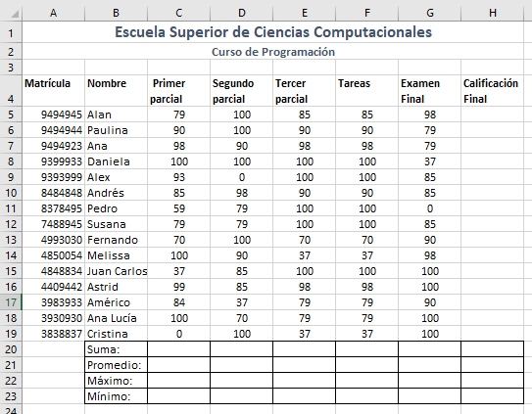Select the empty Promedio cell in column D
532x414 pixels.
[242, 365]
